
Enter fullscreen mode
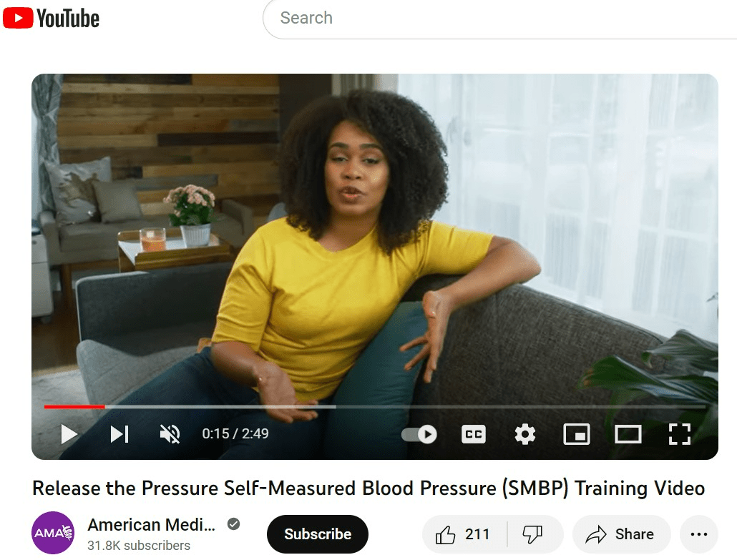pos(680,434)
